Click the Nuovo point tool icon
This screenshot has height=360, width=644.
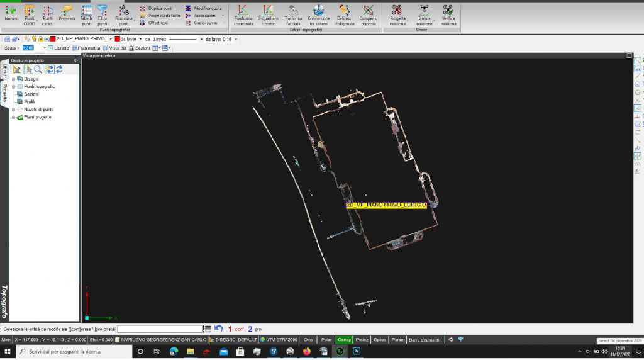point(11,11)
